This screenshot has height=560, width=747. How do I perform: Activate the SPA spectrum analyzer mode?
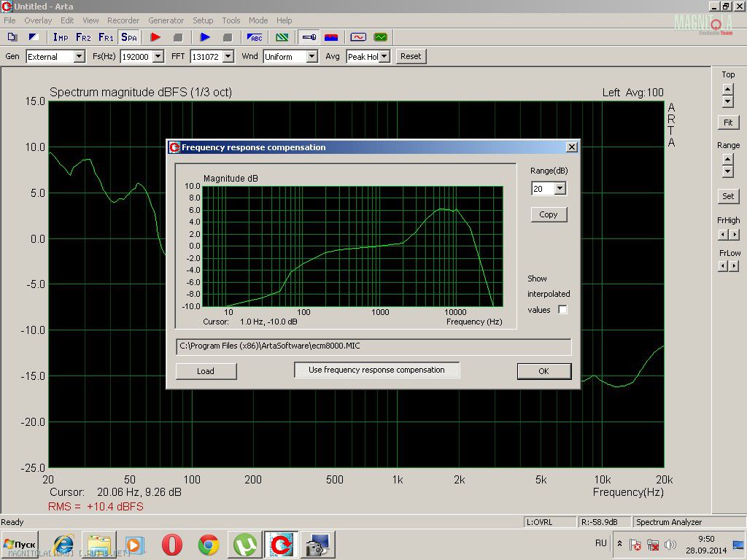tap(129, 37)
